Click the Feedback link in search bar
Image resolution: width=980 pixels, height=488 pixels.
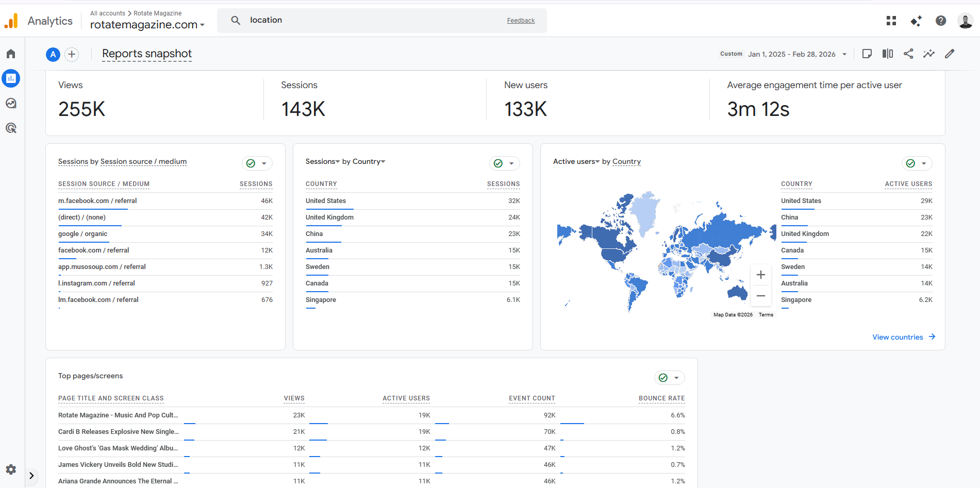[x=521, y=21]
